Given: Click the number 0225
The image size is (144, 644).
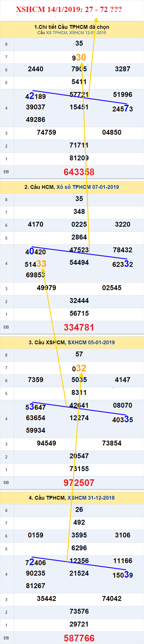Looking at the screenshot, I should 79,224.
